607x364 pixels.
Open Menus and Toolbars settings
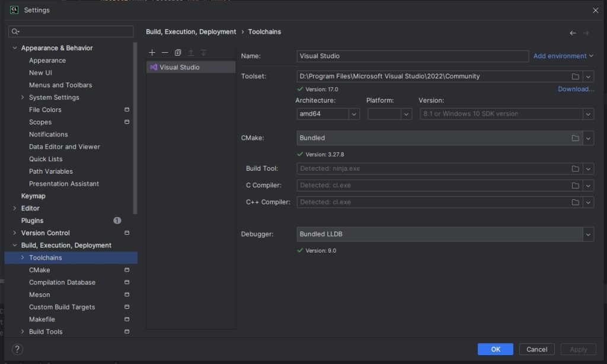[x=60, y=85]
